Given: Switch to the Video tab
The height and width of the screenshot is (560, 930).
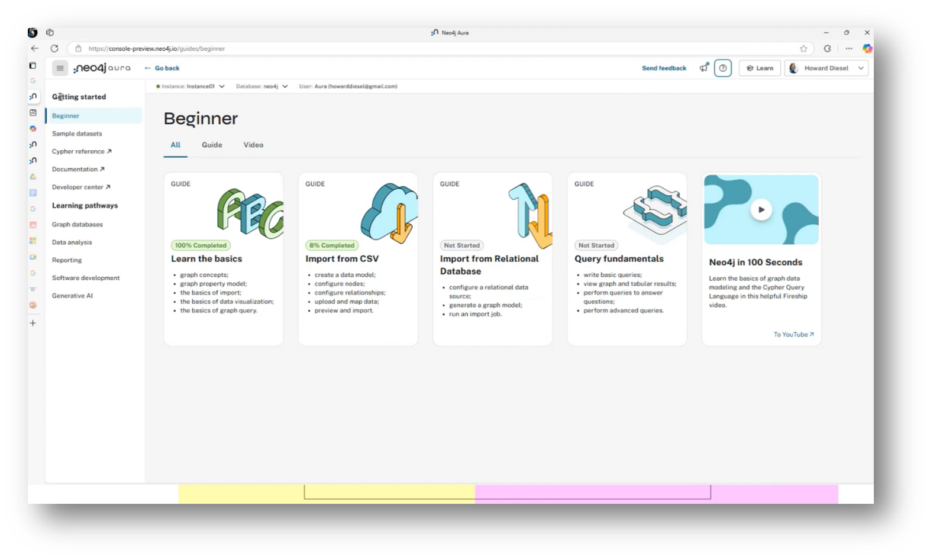Looking at the screenshot, I should pos(253,145).
